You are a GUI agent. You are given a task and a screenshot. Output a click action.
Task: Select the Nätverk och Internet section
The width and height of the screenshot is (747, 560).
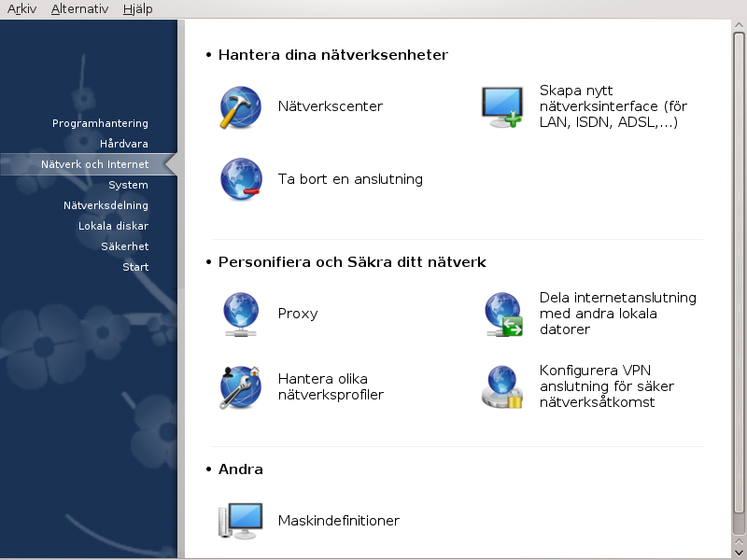(x=89, y=164)
